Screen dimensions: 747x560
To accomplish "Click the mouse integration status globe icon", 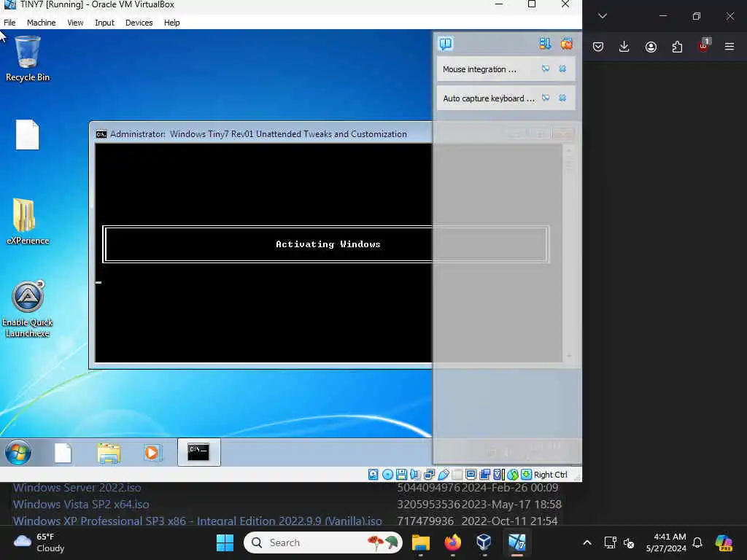I will (x=513, y=474).
